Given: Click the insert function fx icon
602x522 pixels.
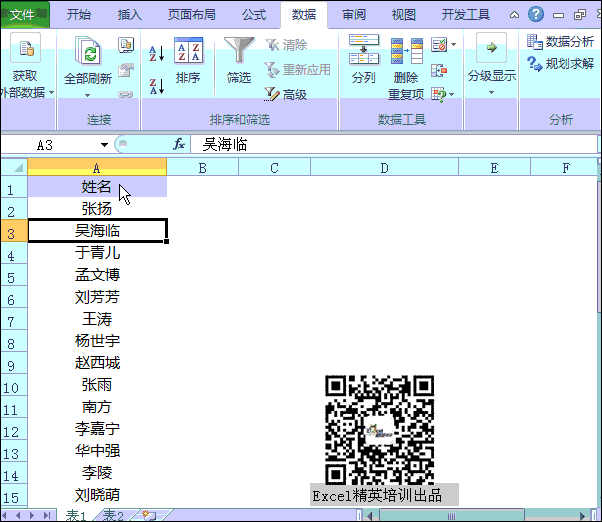Looking at the screenshot, I should (x=179, y=145).
